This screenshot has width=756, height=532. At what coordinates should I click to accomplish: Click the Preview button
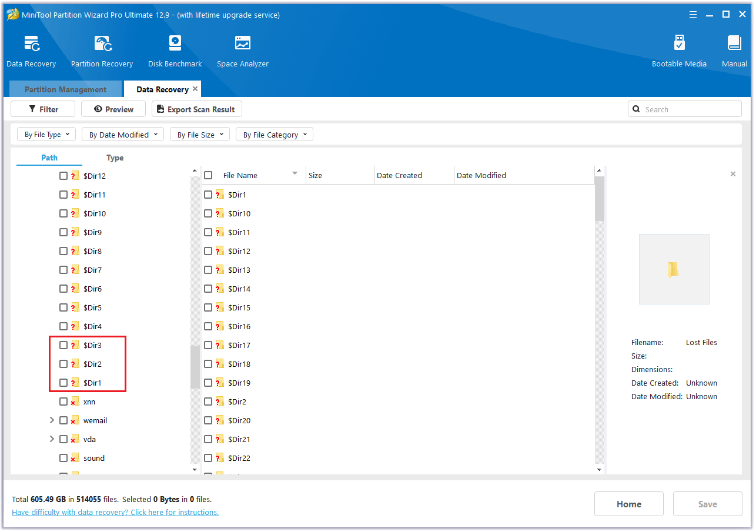point(113,109)
